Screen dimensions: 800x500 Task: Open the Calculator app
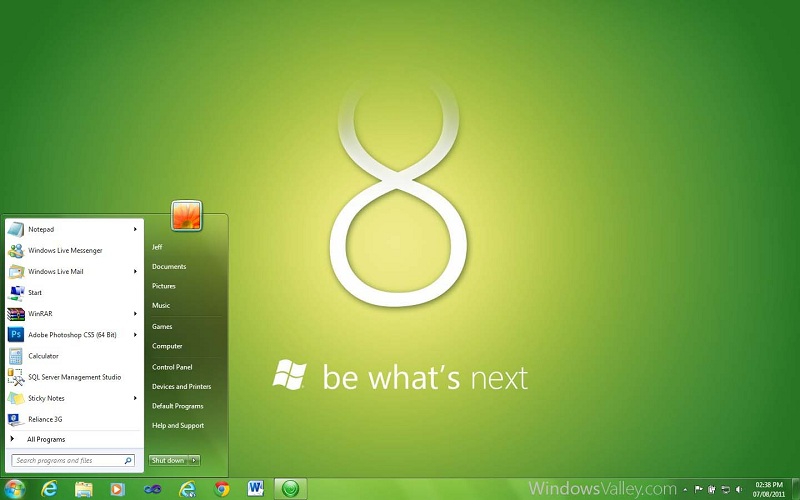[74, 356]
